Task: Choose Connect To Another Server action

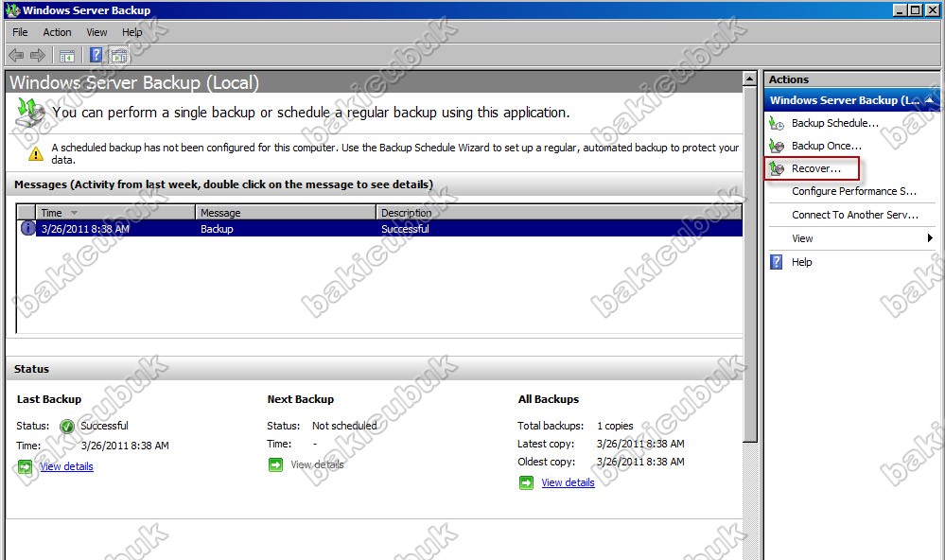Action: pyautogui.click(x=854, y=215)
